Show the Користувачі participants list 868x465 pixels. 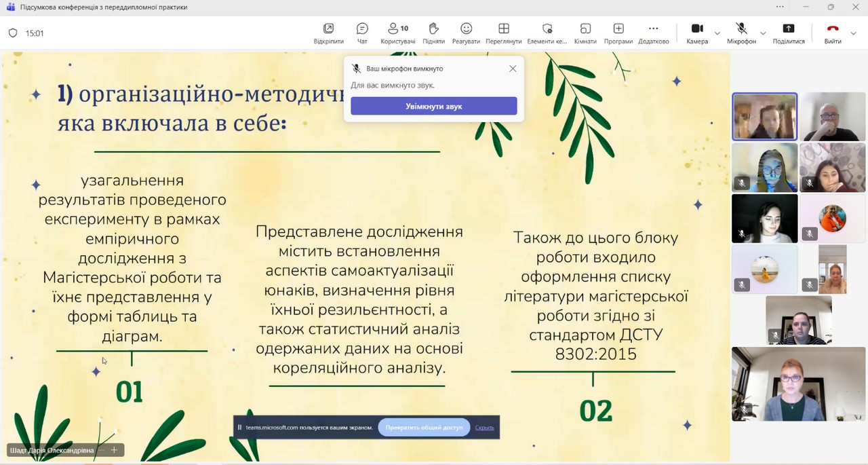397,33
